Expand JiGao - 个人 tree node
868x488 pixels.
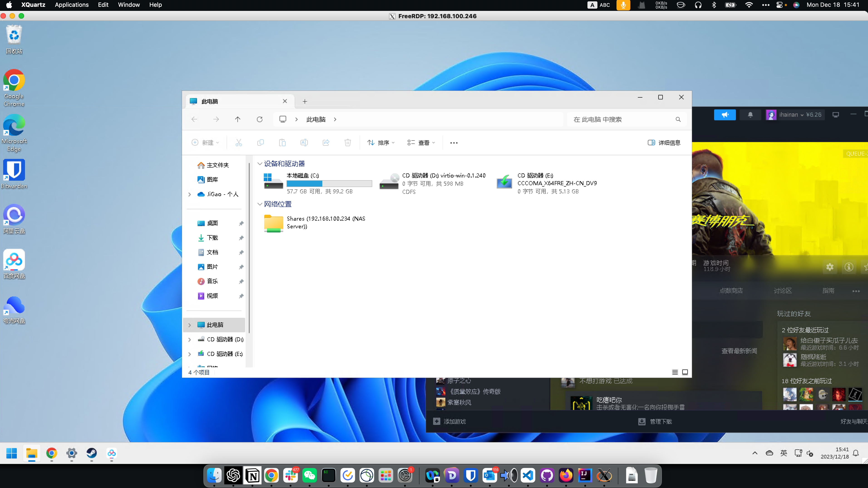pyautogui.click(x=189, y=194)
